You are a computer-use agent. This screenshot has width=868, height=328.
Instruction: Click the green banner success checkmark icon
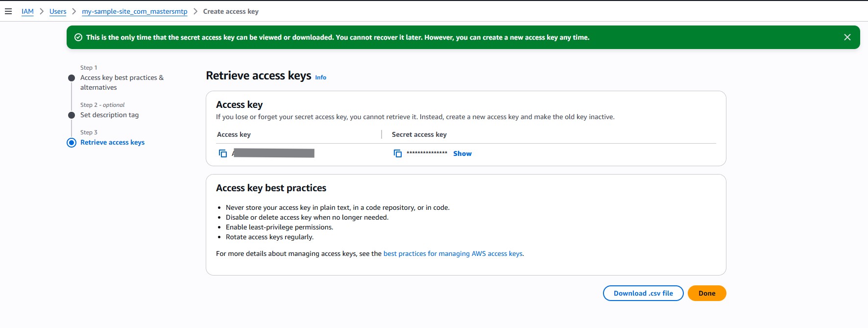coord(78,37)
